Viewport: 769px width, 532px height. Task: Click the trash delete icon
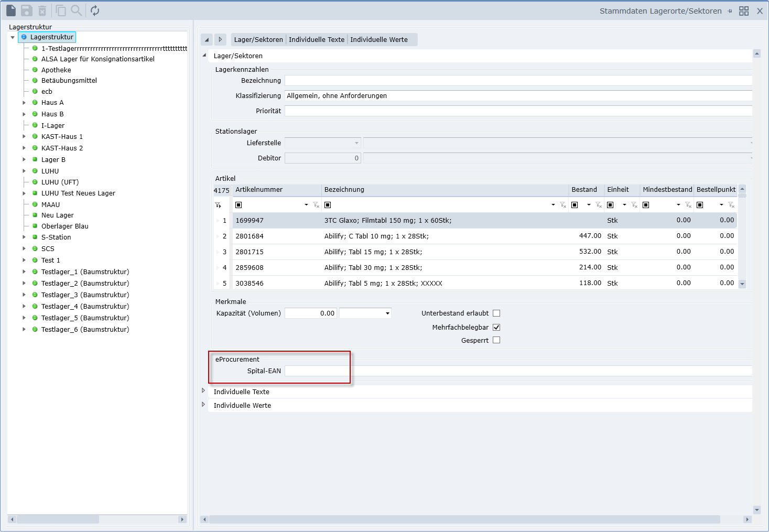(42, 10)
